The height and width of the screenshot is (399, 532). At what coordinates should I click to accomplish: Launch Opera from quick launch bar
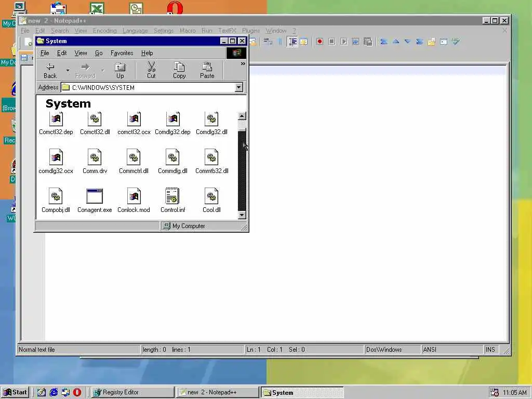tap(77, 392)
